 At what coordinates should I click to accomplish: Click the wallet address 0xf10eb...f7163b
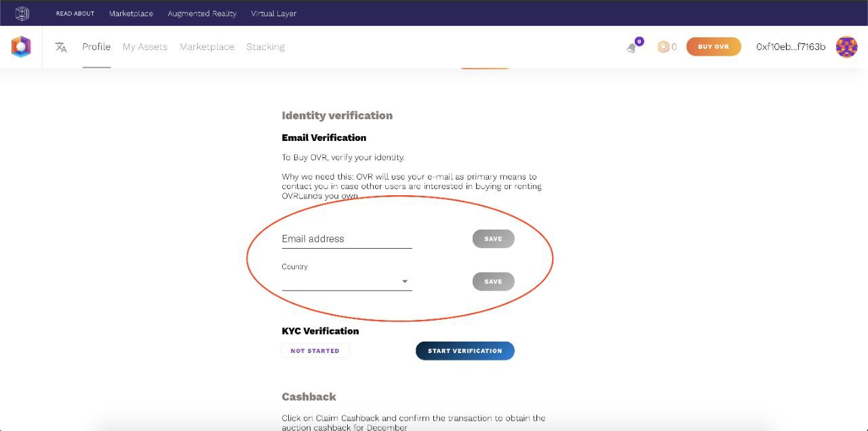pos(791,47)
